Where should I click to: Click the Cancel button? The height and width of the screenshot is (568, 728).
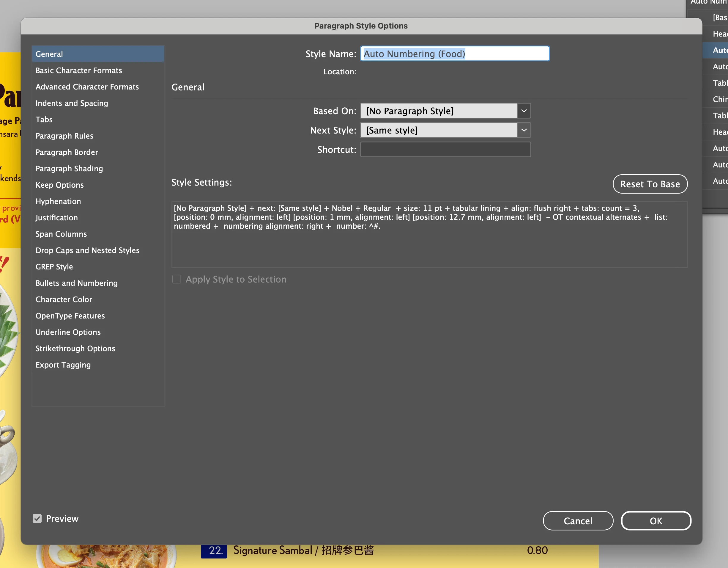click(578, 521)
